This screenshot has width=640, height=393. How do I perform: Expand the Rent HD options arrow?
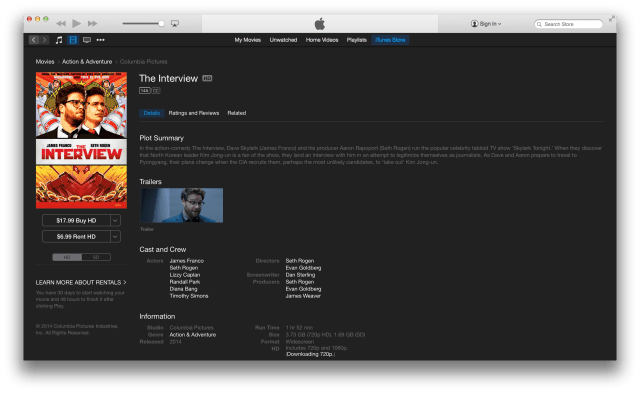click(x=116, y=237)
